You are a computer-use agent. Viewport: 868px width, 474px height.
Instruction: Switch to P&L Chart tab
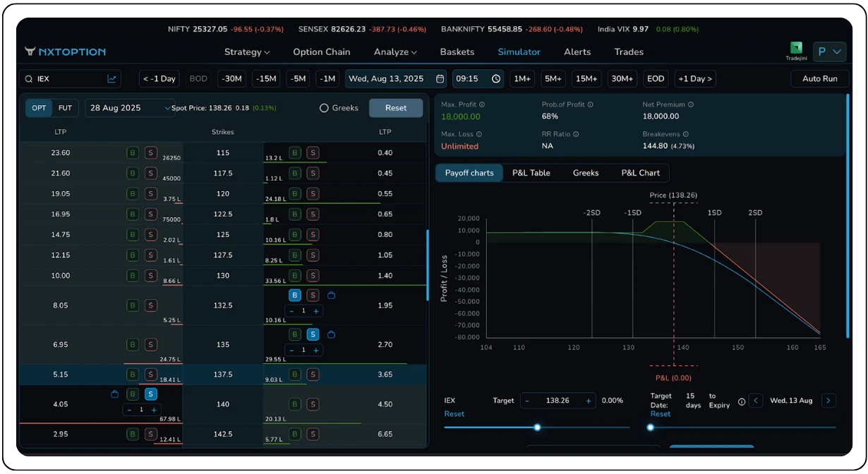click(641, 173)
